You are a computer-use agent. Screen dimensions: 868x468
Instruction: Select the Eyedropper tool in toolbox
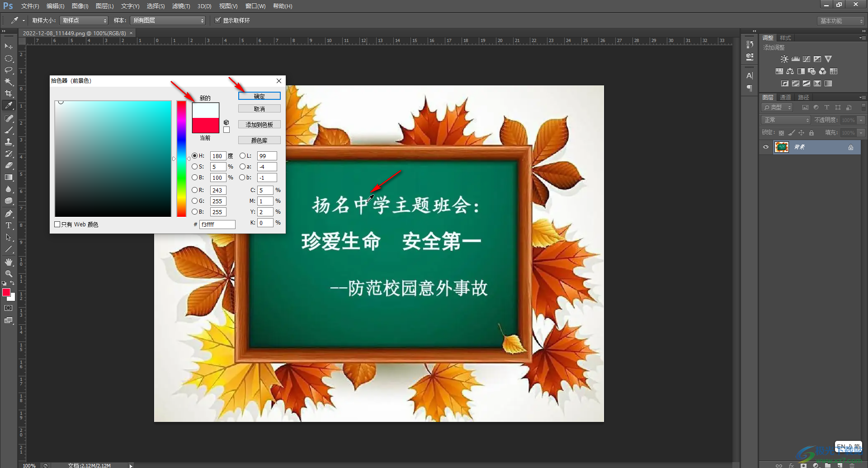9,105
